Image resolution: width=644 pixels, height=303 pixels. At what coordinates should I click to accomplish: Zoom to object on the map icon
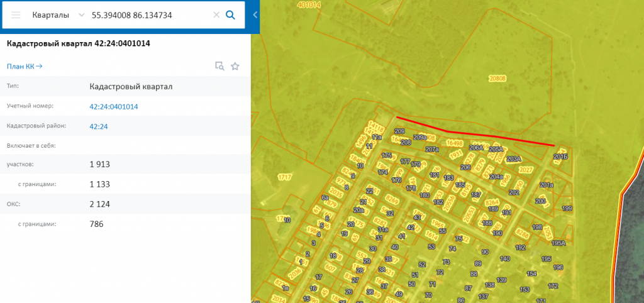tap(219, 66)
